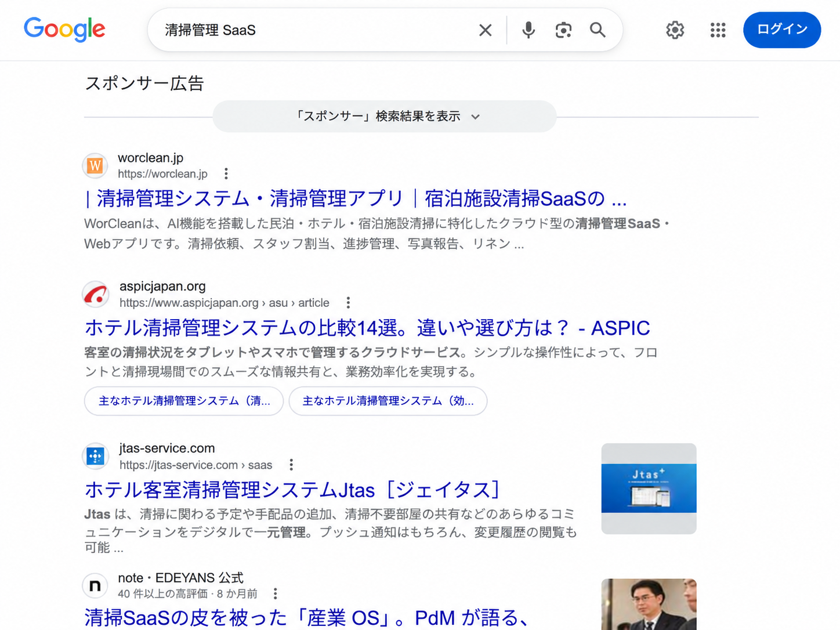Screen dimensions: 840x630
Task: Clear the search box text
Action: tap(486, 30)
